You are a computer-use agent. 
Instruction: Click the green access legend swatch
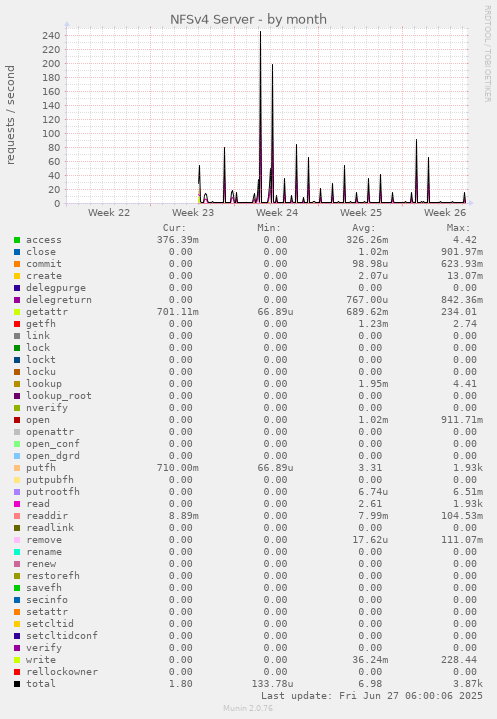[17, 240]
